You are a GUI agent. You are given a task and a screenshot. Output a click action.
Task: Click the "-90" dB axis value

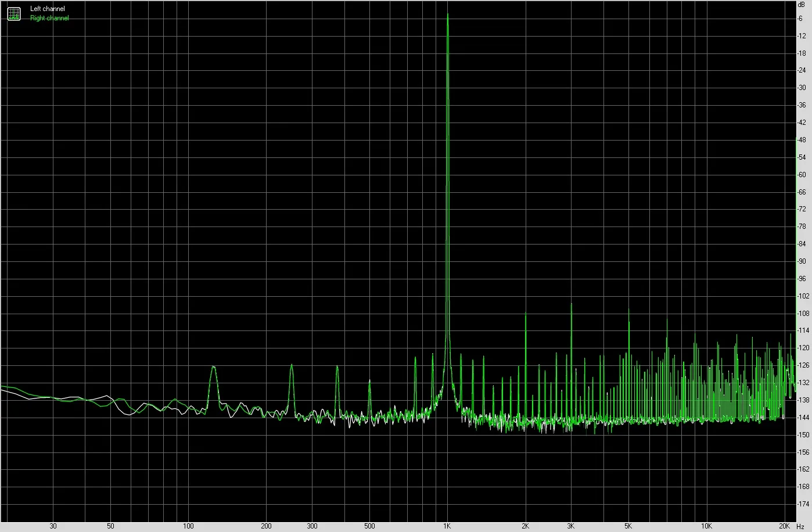[x=802, y=261]
